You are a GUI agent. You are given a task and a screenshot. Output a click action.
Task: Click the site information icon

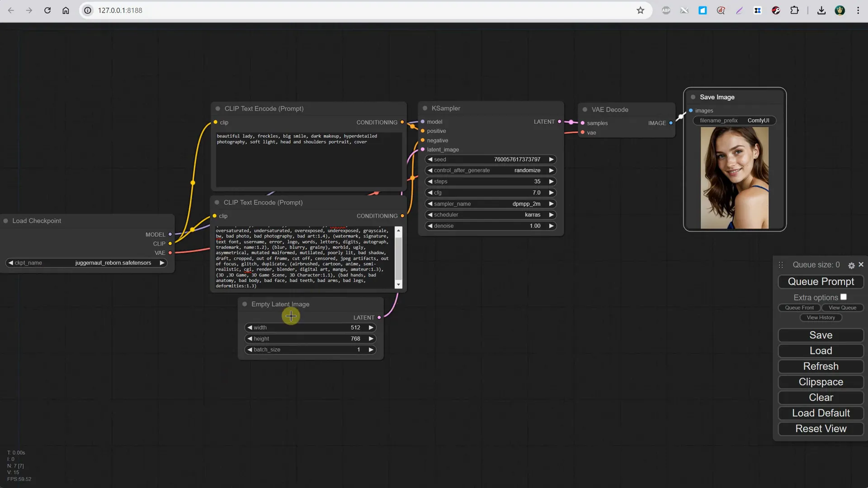click(x=88, y=10)
